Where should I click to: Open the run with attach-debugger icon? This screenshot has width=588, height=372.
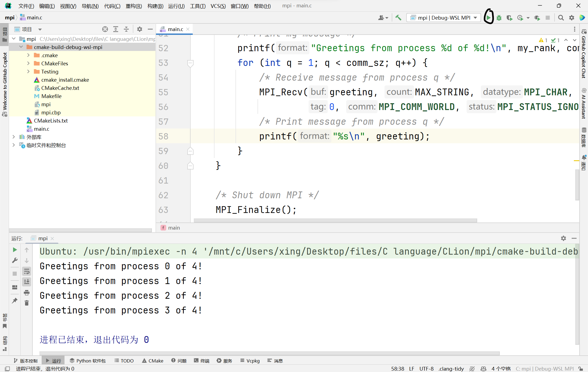(x=537, y=18)
